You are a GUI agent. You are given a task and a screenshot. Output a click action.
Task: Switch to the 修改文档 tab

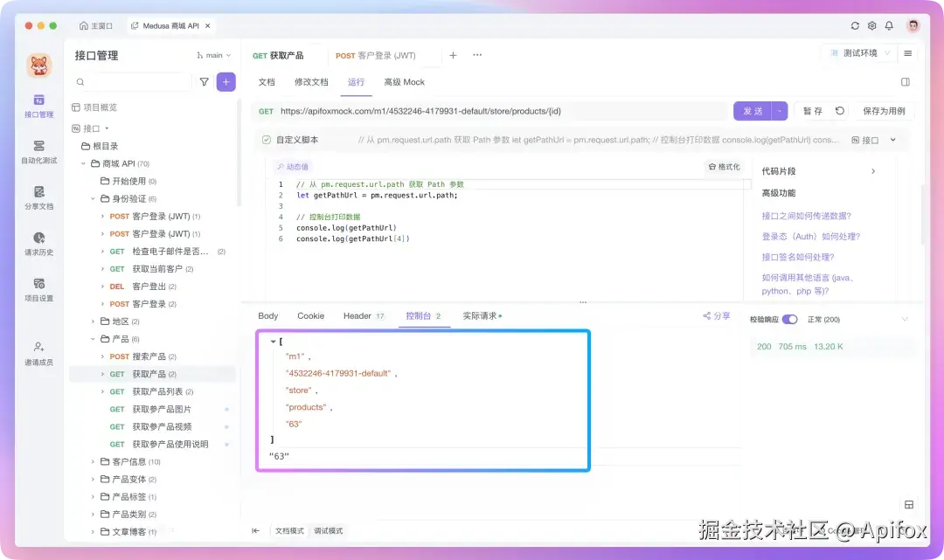click(311, 82)
